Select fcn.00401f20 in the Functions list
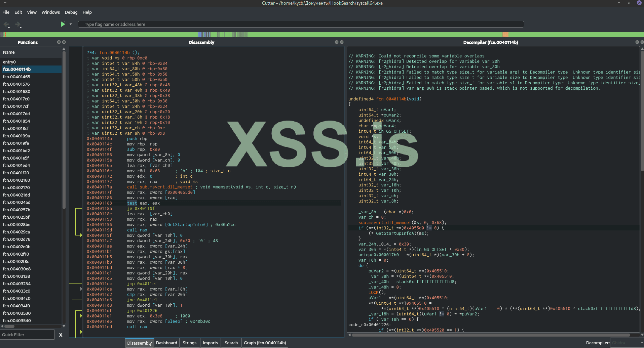Image resolution: width=644 pixels, height=348 pixels. 31,173
